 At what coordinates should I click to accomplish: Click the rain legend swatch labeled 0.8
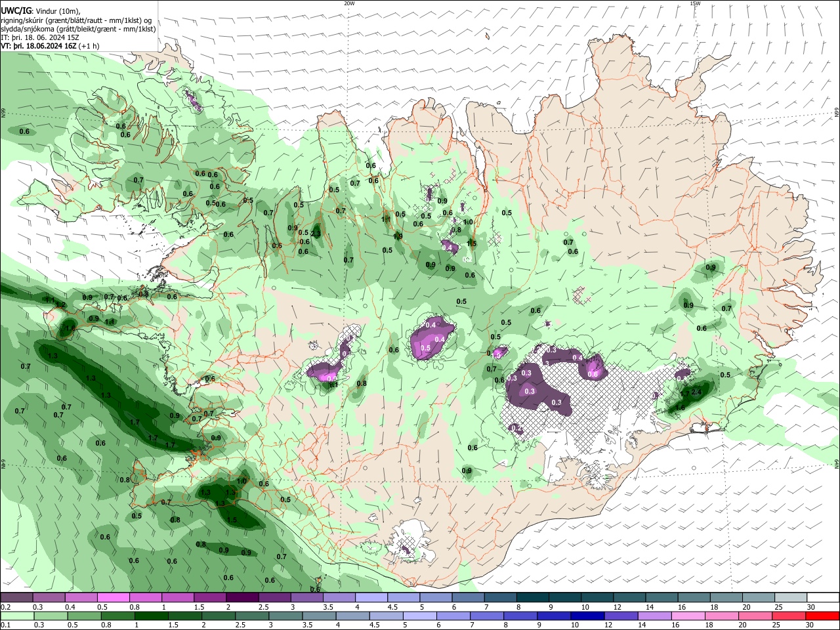(119, 616)
